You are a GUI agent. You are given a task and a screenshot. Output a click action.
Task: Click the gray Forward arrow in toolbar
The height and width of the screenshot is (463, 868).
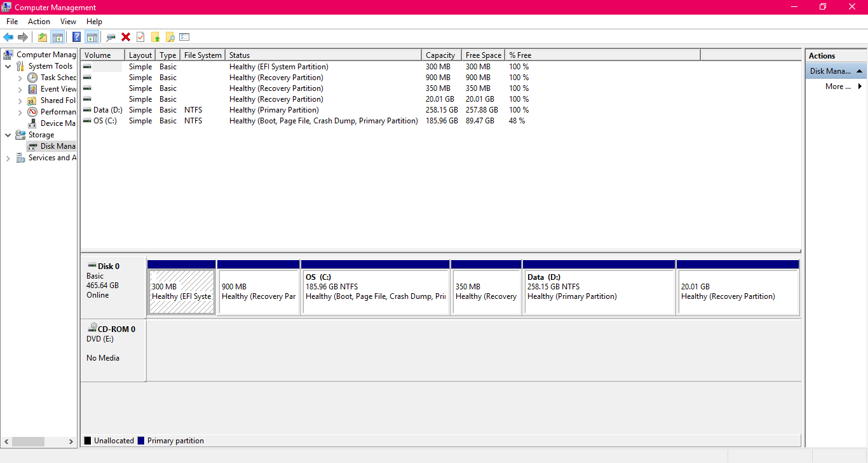[x=23, y=37]
